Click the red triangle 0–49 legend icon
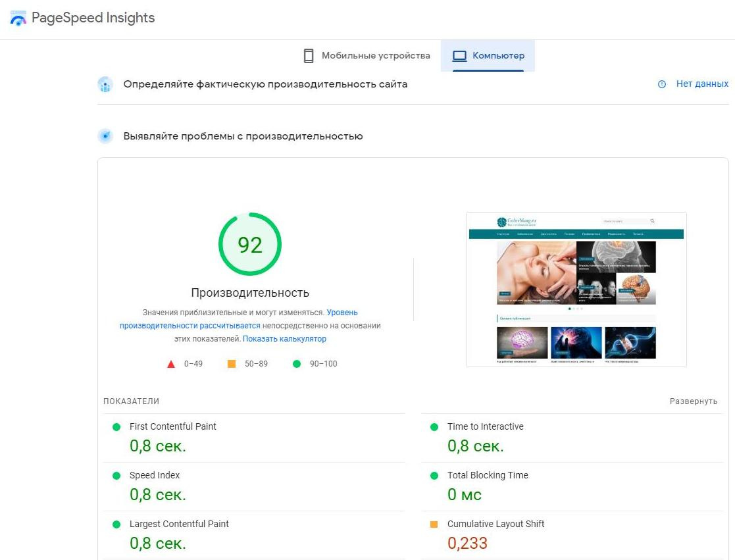The width and height of the screenshot is (735, 560). tap(171, 364)
